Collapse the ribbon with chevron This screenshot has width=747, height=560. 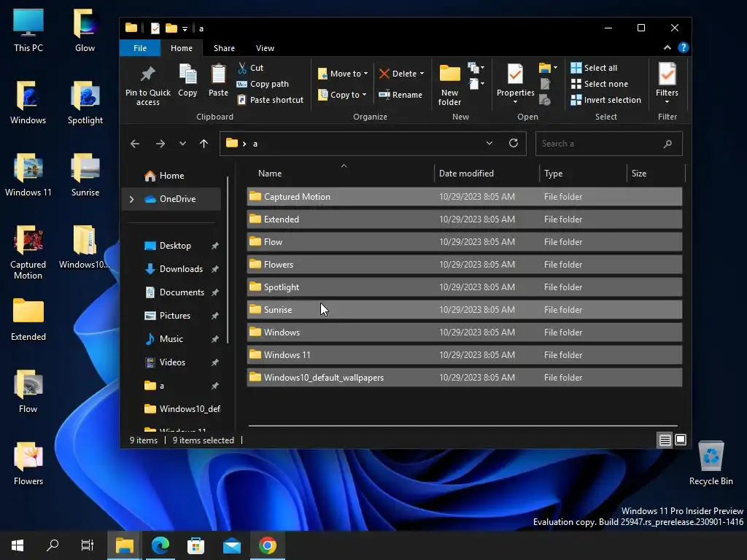pos(667,47)
